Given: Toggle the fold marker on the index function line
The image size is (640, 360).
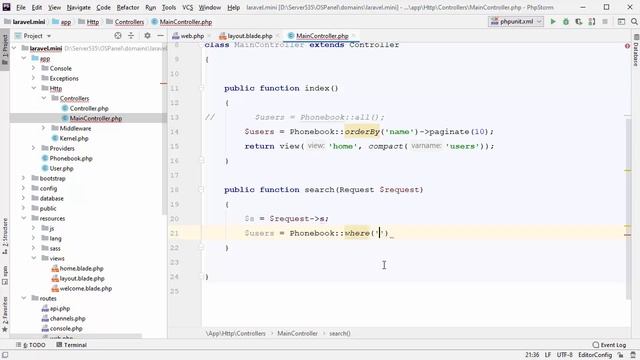Looking at the screenshot, I should [x=202, y=88].
